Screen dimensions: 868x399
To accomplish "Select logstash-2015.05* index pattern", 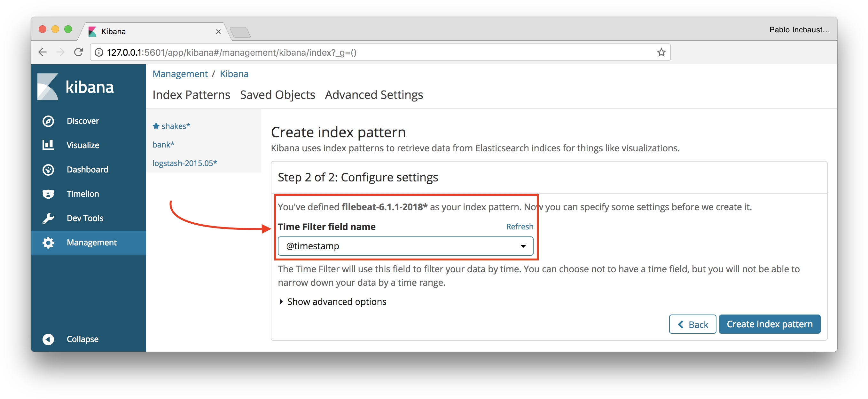I will pos(185,163).
